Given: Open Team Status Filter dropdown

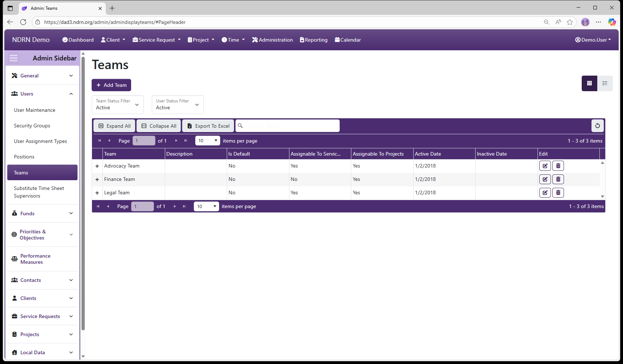Looking at the screenshot, I should click(118, 105).
